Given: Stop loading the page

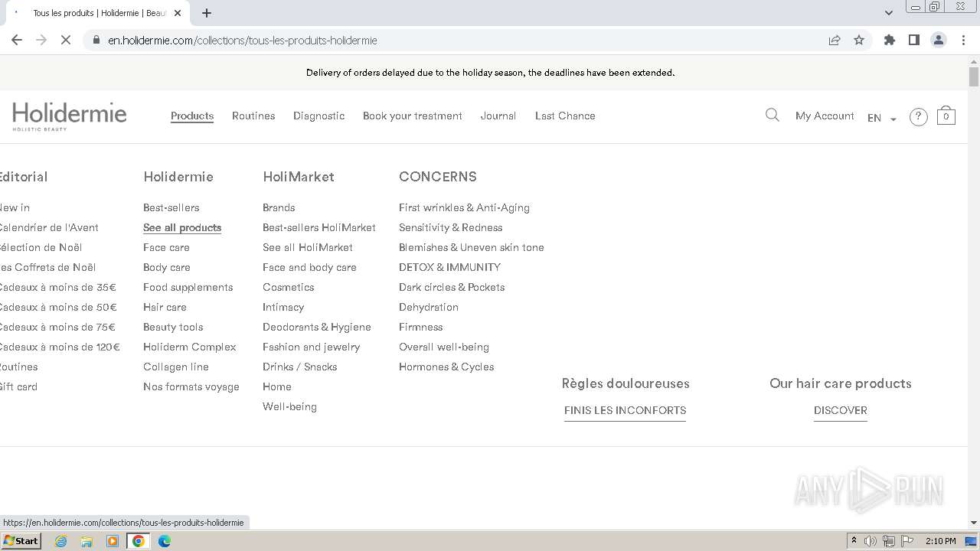Looking at the screenshot, I should tap(66, 40).
